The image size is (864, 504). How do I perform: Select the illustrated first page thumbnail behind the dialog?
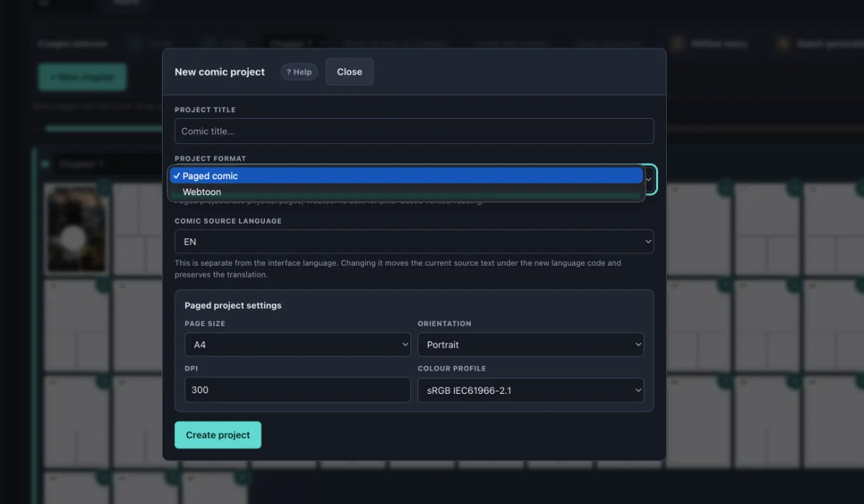tap(77, 228)
